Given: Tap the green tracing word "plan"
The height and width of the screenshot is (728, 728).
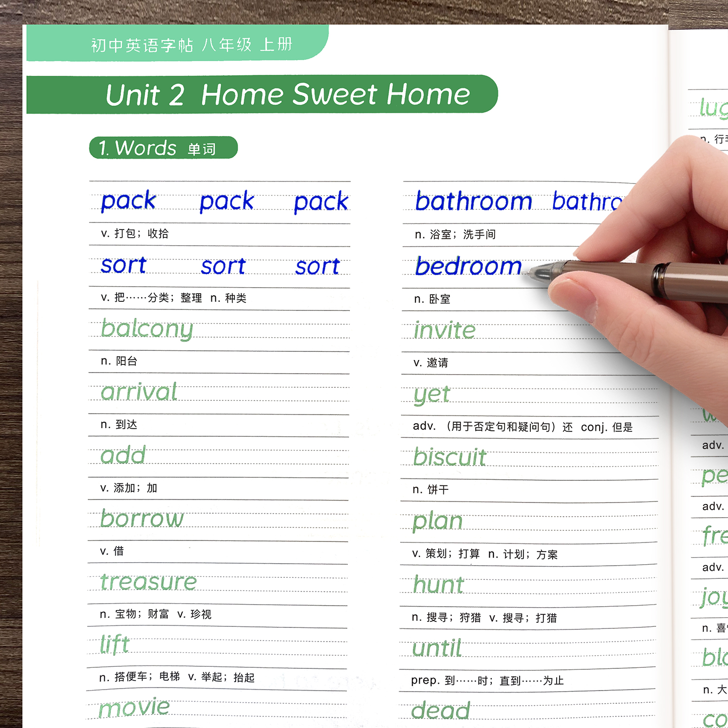Looking at the screenshot, I should pyautogui.click(x=437, y=521).
